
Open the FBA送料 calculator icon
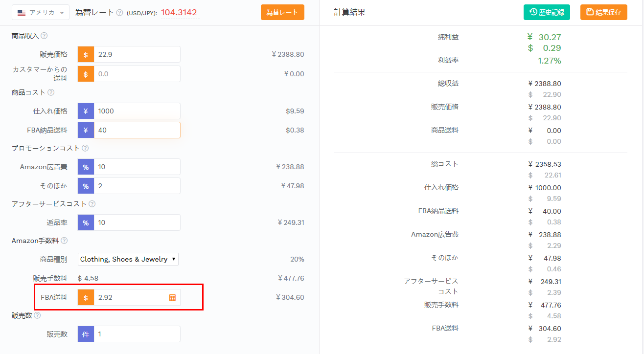pos(172,298)
